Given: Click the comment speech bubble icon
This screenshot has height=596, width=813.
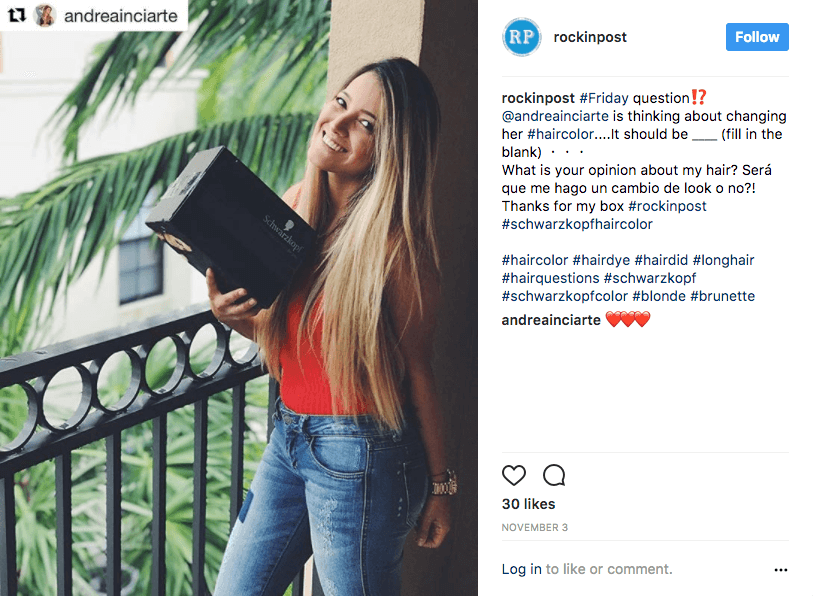Looking at the screenshot, I should click(x=554, y=475).
